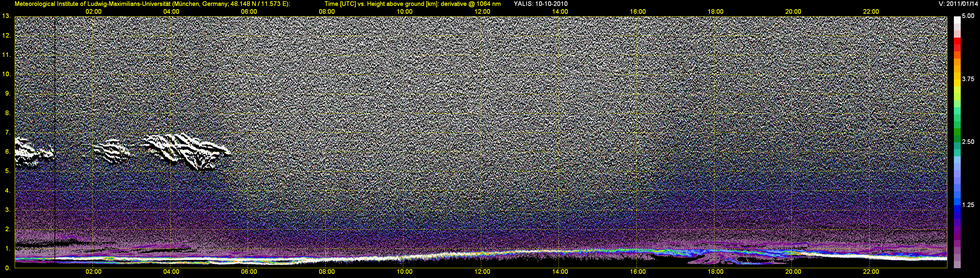980x278 pixels.
Task: Select the 04:00 label on the upper time axis
Action: coord(171,12)
